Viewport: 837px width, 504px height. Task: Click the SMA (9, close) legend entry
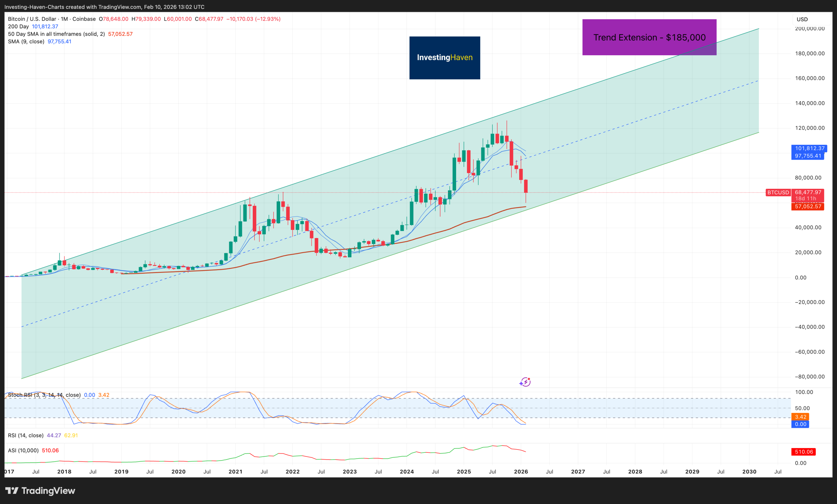(26, 41)
